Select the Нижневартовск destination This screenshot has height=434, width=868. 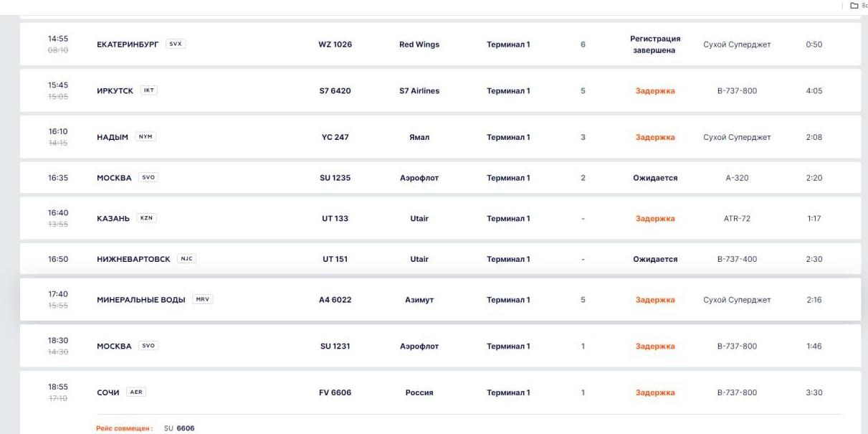point(133,260)
